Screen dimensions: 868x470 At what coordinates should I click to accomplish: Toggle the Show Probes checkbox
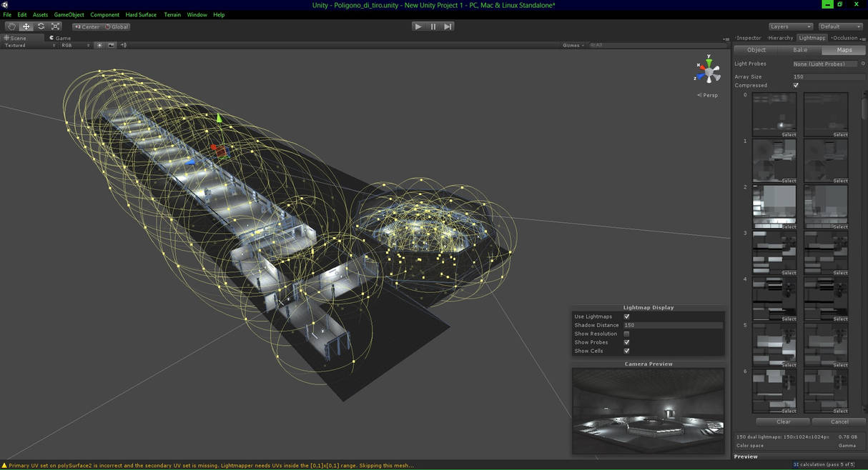point(626,342)
